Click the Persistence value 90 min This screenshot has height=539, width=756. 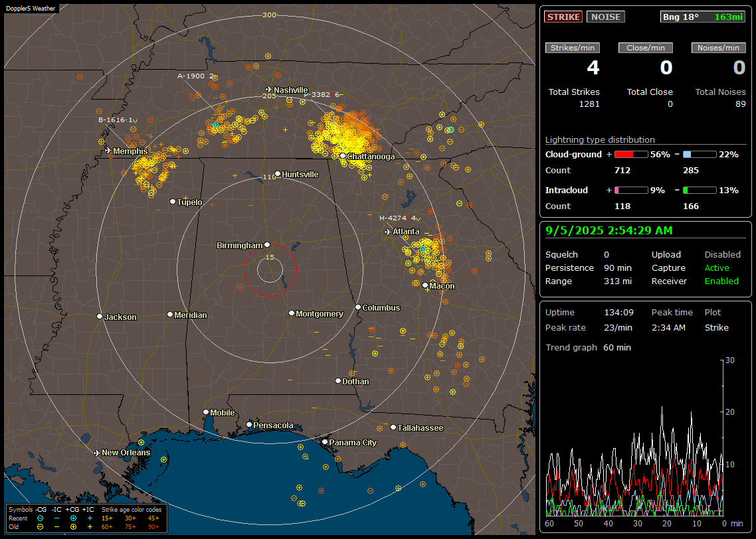point(618,268)
